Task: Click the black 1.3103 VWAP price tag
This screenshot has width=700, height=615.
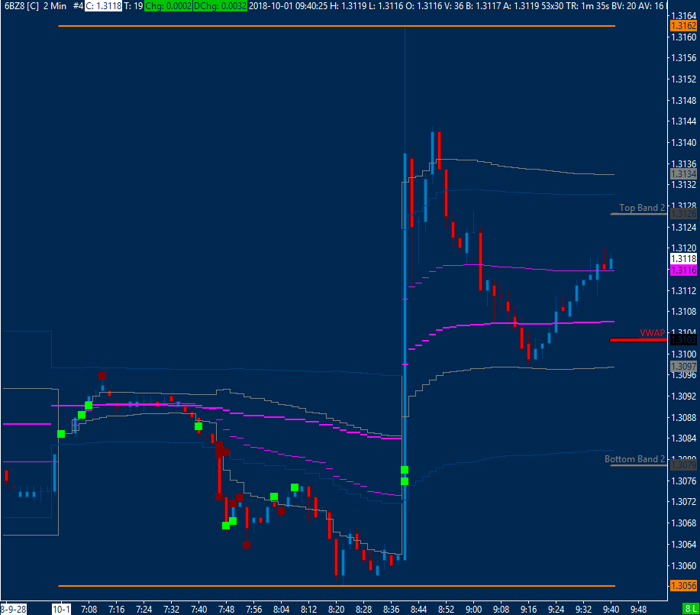Action: [x=683, y=340]
